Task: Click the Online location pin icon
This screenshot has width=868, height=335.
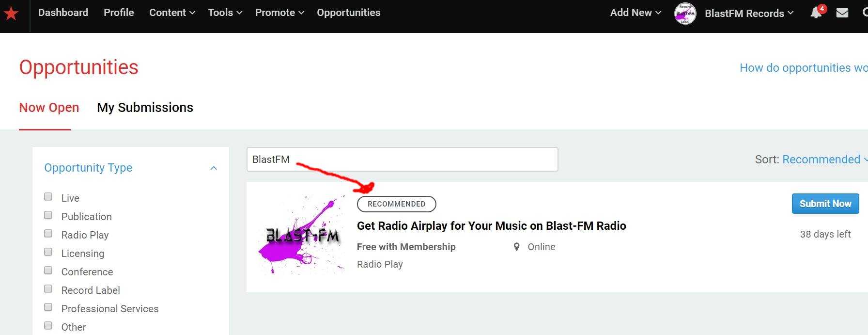Action: (516, 247)
